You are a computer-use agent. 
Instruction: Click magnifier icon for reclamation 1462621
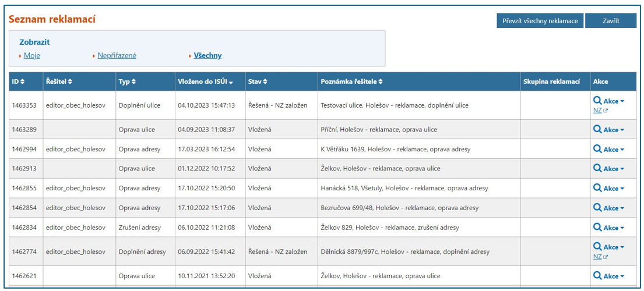pos(597,275)
